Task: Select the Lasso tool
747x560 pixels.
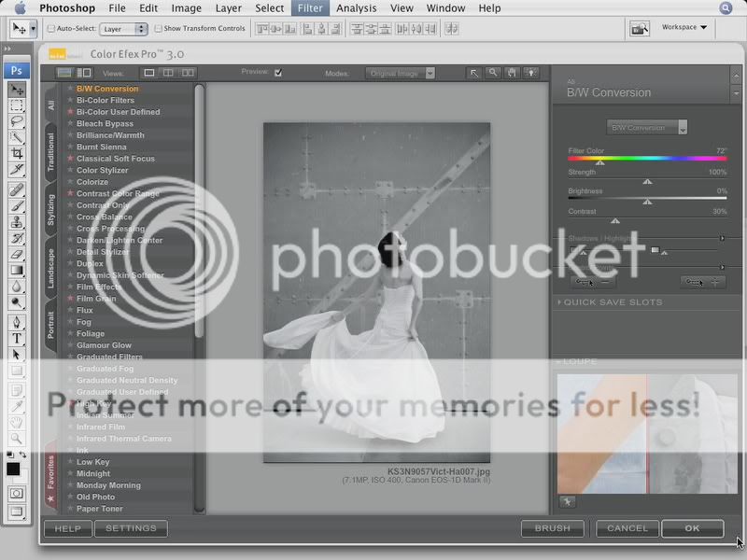Action: click(x=17, y=121)
